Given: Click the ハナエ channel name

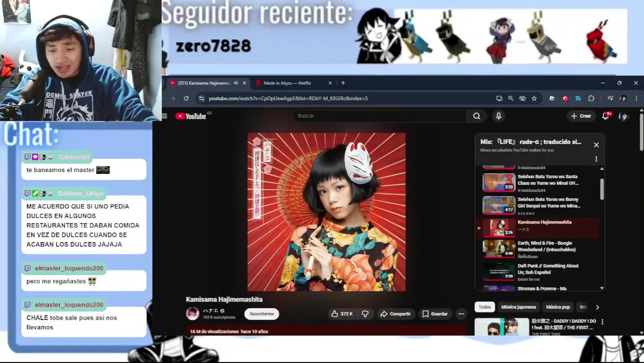Looking at the screenshot, I should pyautogui.click(x=210, y=311).
